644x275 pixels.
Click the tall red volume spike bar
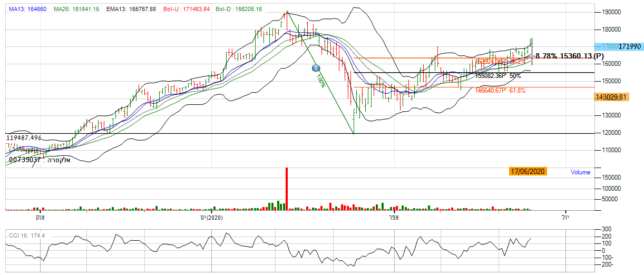[x=287, y=188]
